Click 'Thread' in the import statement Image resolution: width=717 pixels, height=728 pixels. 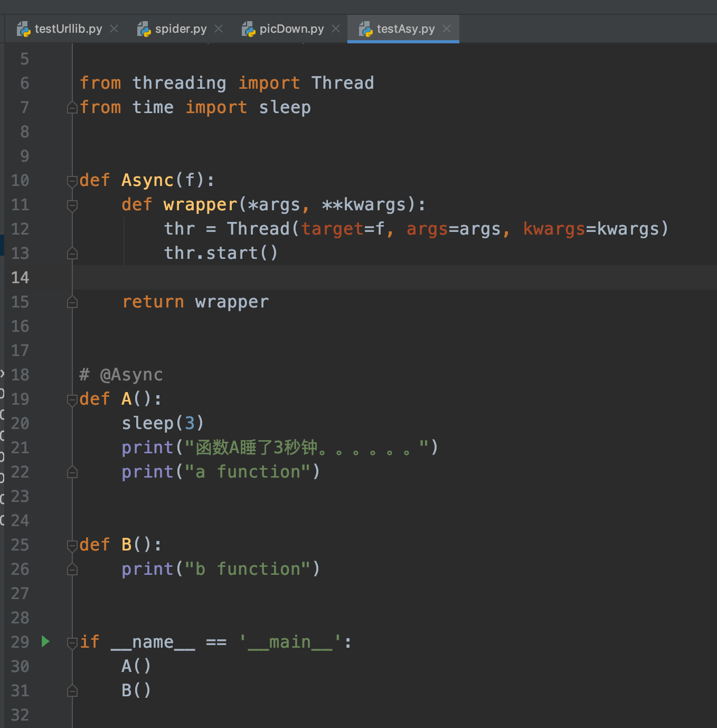point(343,83)
